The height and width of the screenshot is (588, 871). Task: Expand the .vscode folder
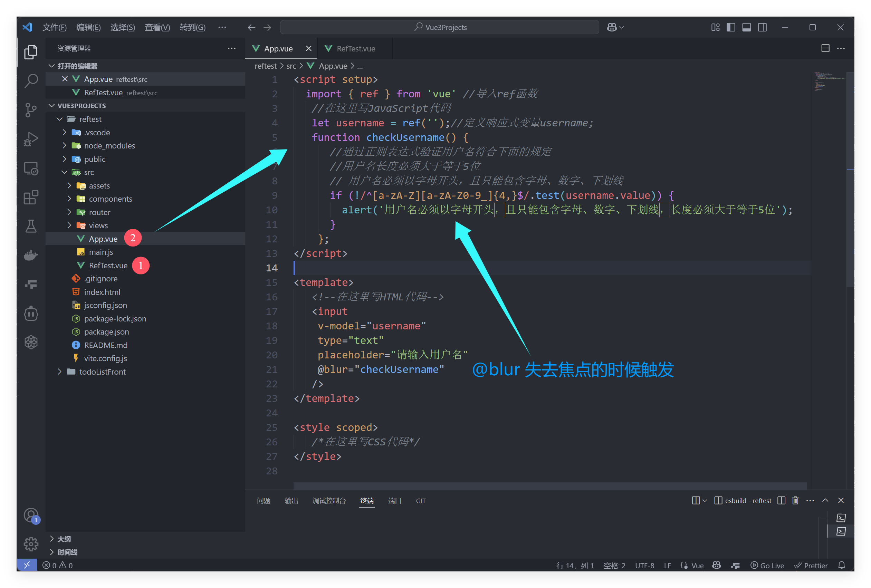tap(145, 133)
